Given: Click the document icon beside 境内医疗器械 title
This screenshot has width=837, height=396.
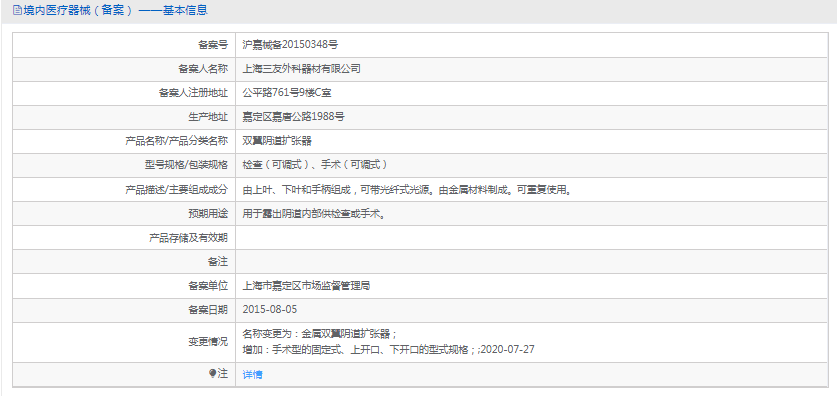Looking at the screenshot, I should 17,10.
